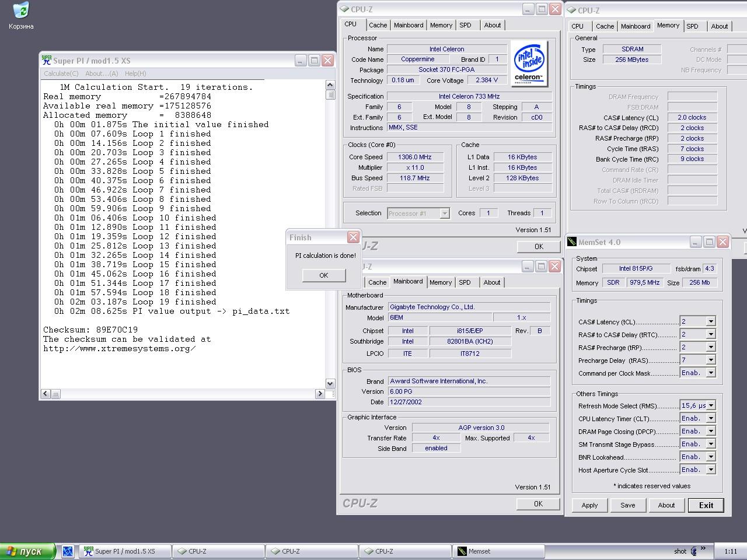
Task: Select About tab in top CPU-Z window
Action: (493, 25)
